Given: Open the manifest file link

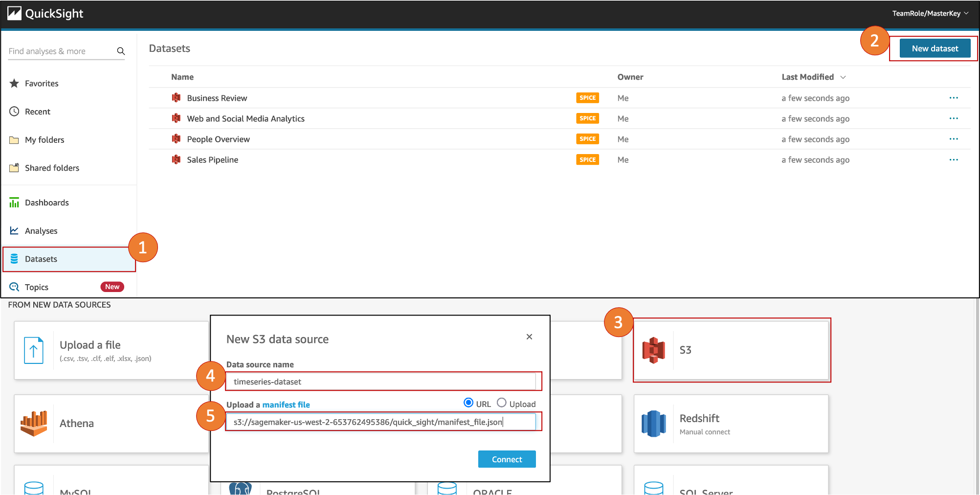Looking at the screenshot, I should tap(286, 405).
